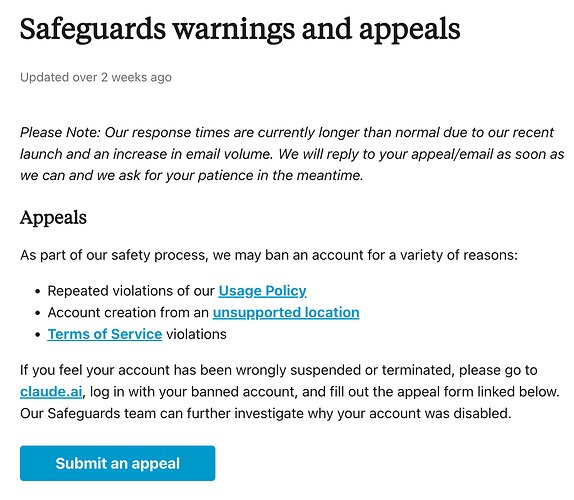Image resolution: width=574 pixels, height=500 pixels.
Task: Click the Our Safeguards team can further investigate sentence
Action: [266, 413]
